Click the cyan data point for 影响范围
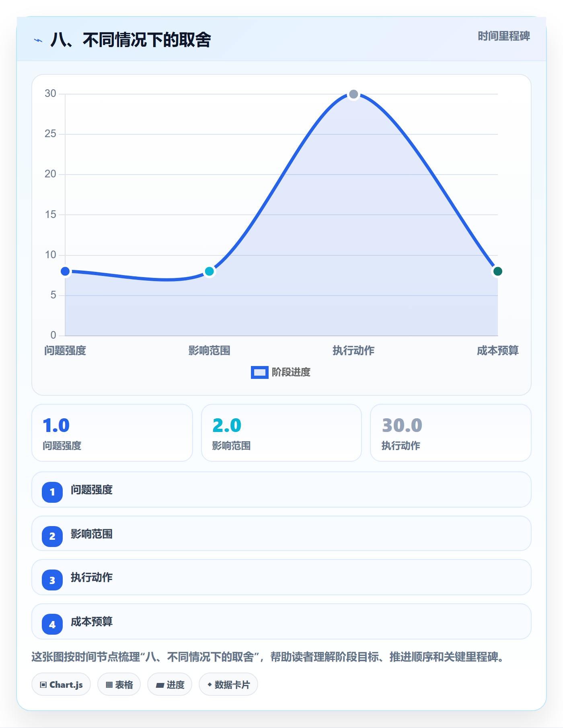Image resolution: width=563 pixels, height=728 pixels. click(x=209, y=271)
